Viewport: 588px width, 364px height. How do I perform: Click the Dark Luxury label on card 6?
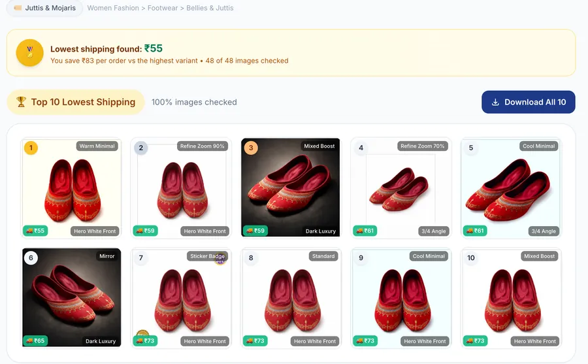[101, 341]
